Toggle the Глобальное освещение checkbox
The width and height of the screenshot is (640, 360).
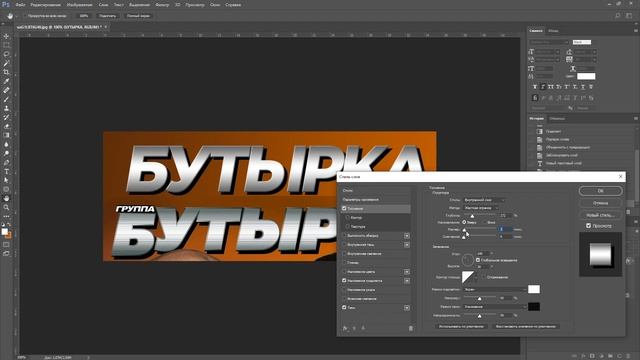coord(478,260)
